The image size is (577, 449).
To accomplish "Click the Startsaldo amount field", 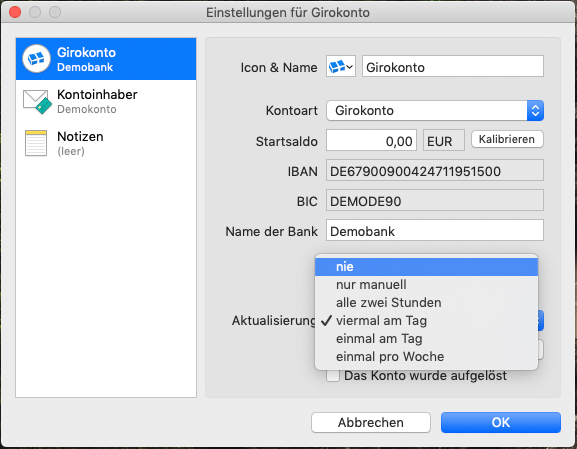I will (371, 140).
